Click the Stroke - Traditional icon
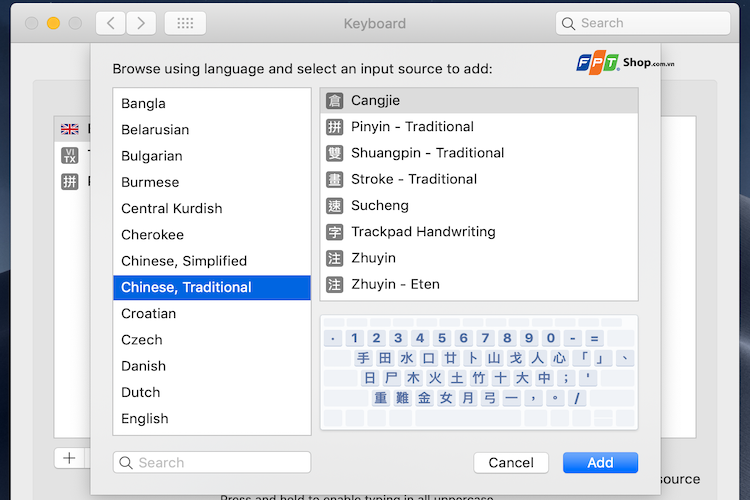 point(334,179)
